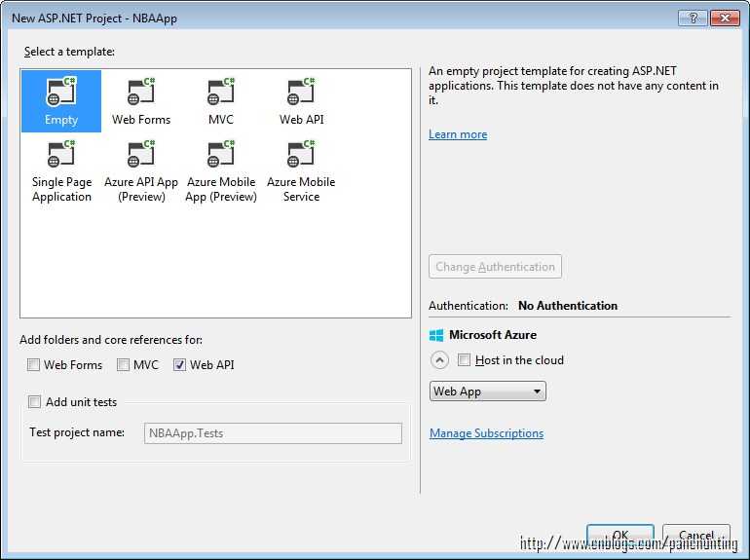Select the Azure Mobile Service template
Image resolution: width=750 pixels, height=560 pixels.
[x=301, y=170]
